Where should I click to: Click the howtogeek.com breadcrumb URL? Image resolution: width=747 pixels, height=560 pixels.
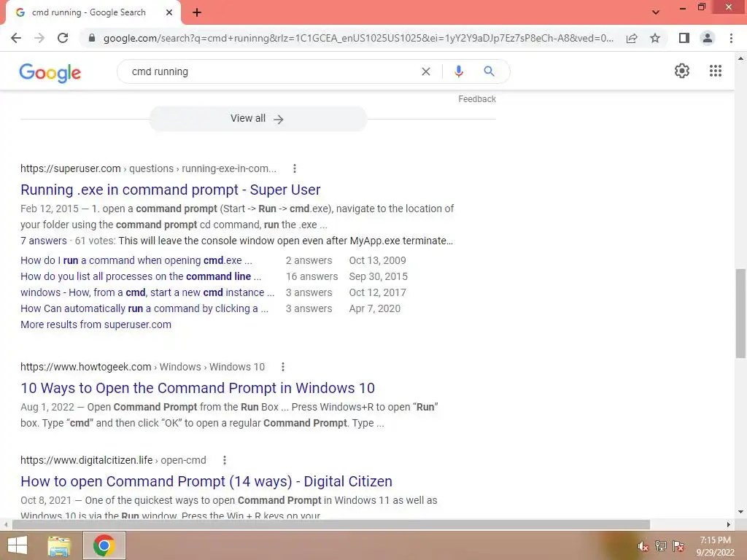pos(142,367)
